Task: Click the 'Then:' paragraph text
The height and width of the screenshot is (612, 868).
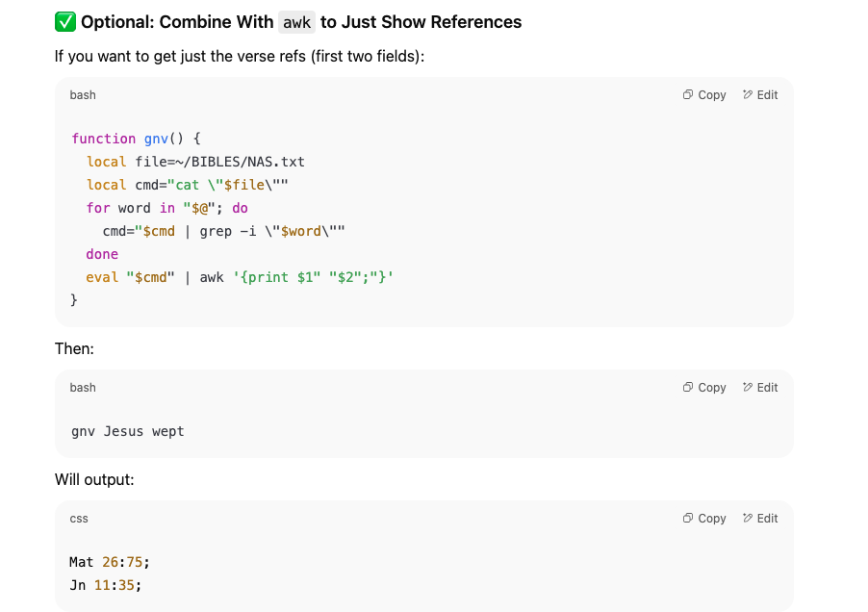Action: pos(74,348)
